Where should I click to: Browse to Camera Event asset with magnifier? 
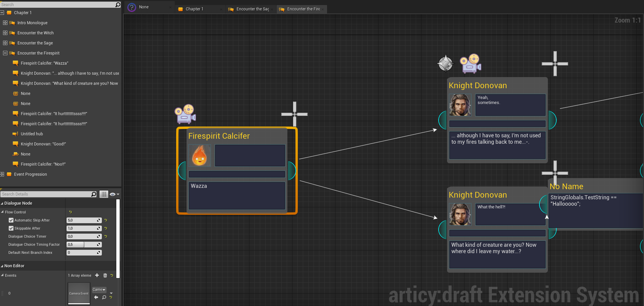point(104,297)
